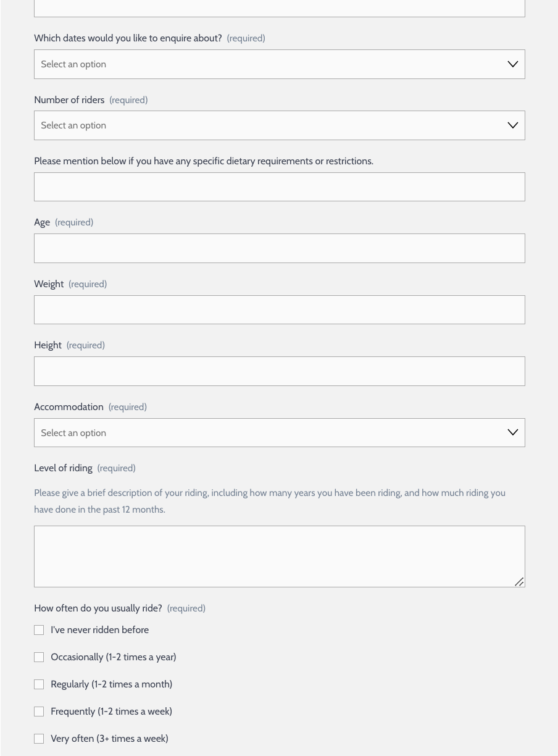The width and height of the screenshot is (558, 756).
Task: Click the chevron arrow on Accommodation dropdown
Action: point(512,432)
